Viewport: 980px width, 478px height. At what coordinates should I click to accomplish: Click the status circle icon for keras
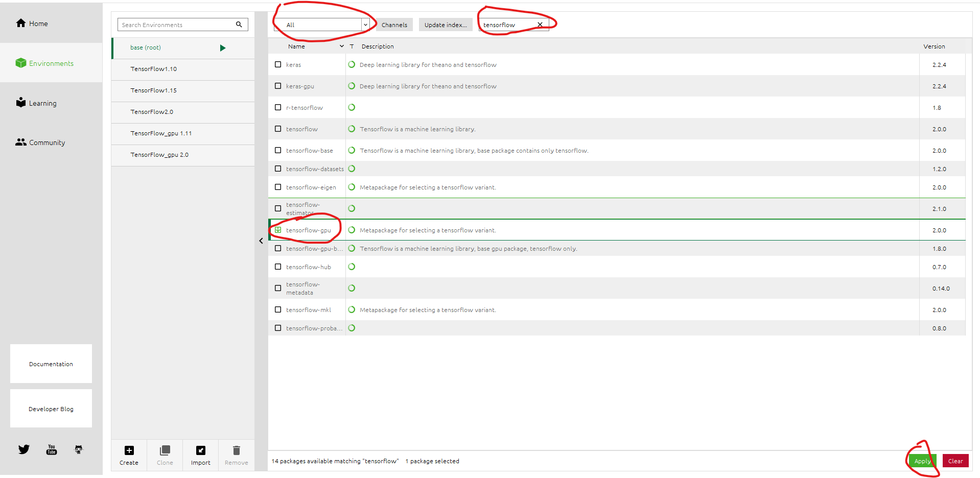point(352,64)
